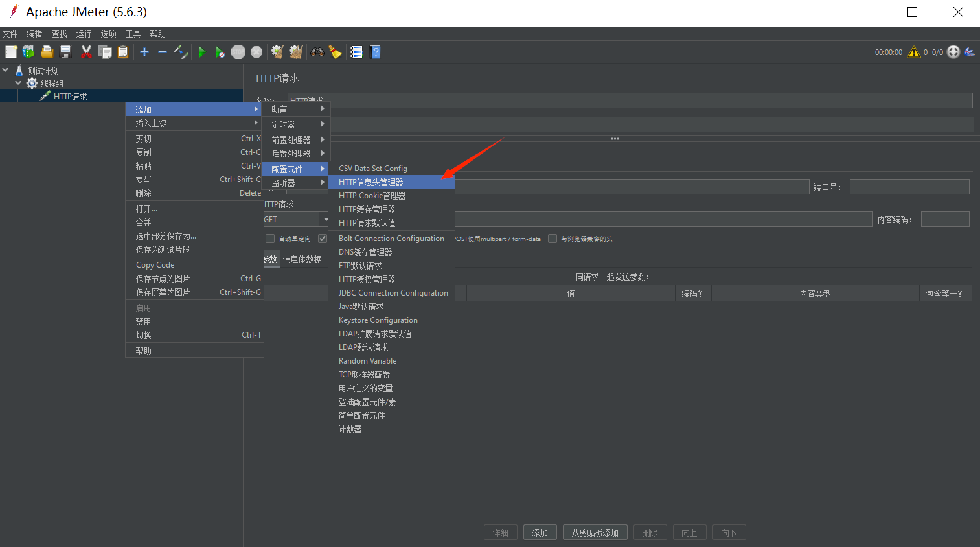Click the Toggle enable/disable icon
Image resolution: width=980 pixels, height=547 pixels.
[x=181, y=52]
